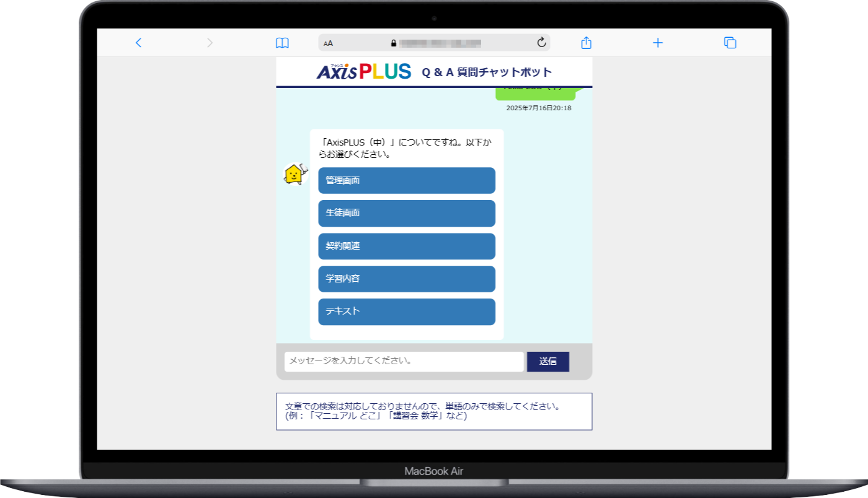The width and height of the screenshot is (868, 498).
Task: Click the browser forward arrow
Action: click(210, 43)
